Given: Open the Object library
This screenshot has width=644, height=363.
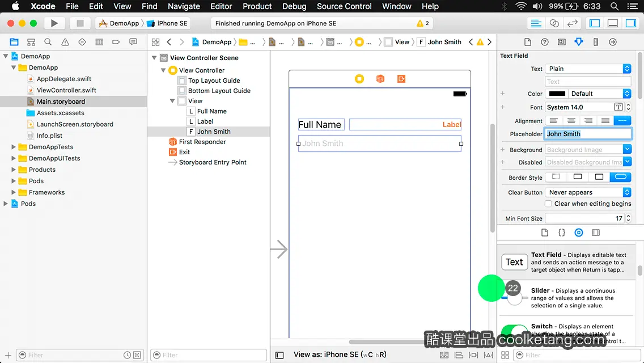Looking at the screenshot, I should pyautogui.click(x=579, y=233).
